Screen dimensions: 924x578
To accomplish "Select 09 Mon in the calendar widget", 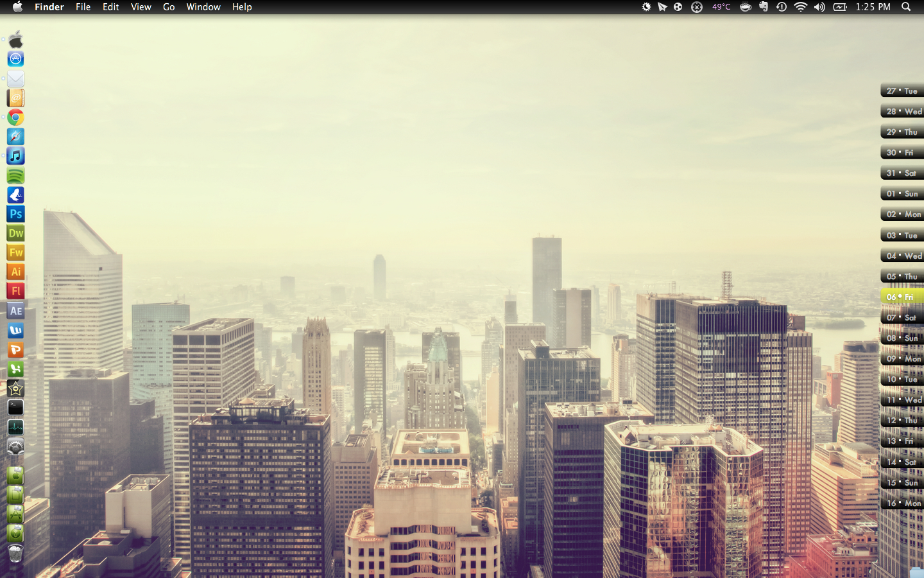I will coord(902,358).
